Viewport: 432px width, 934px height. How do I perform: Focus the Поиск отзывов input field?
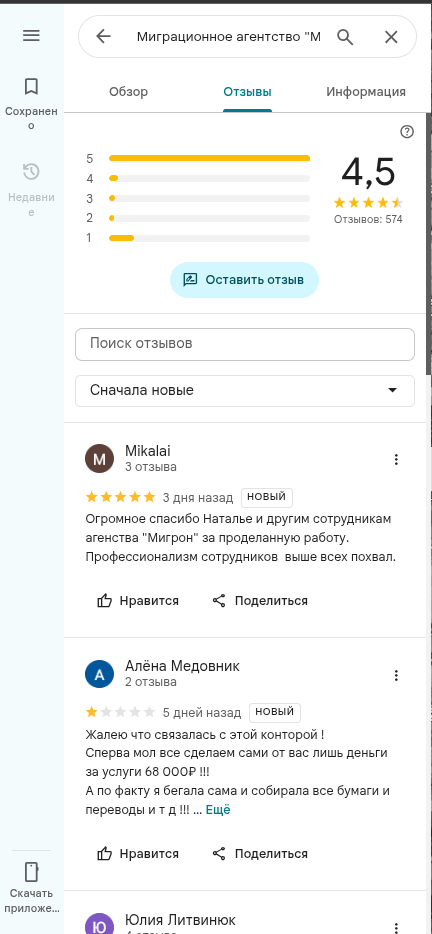tap(245, 344)
